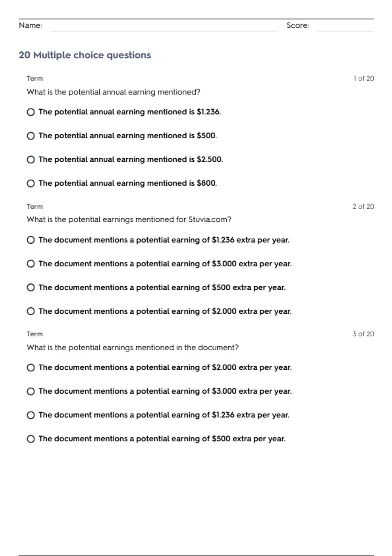The image size is (392, 556).
Task: Pick $500 extra per year in question 3
Action: [31, 439]
